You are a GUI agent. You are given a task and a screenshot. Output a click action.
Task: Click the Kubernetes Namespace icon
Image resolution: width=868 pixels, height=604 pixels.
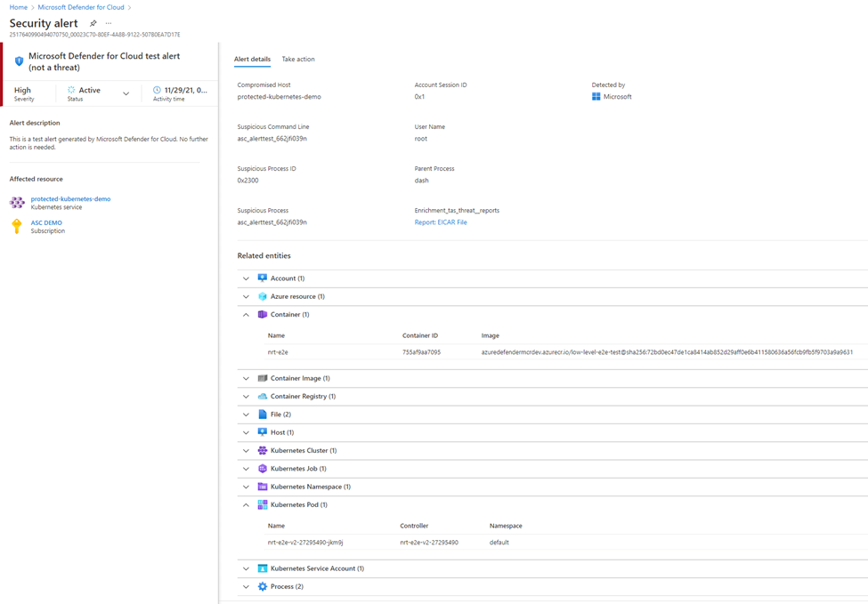(x=263, y=487)
